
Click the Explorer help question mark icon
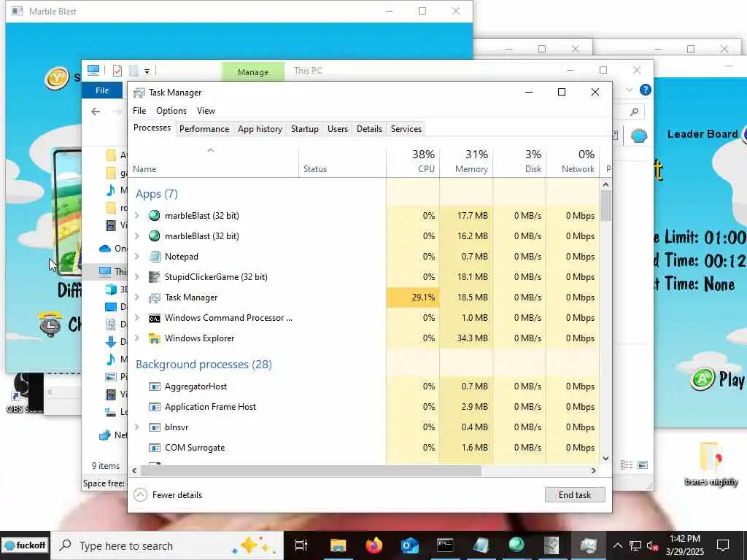645,90
